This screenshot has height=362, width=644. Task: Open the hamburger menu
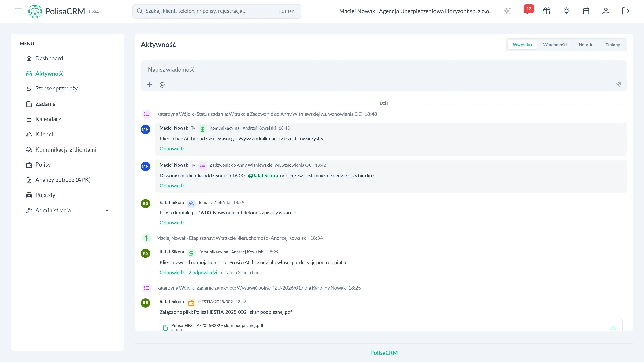[x=18, y=11]
